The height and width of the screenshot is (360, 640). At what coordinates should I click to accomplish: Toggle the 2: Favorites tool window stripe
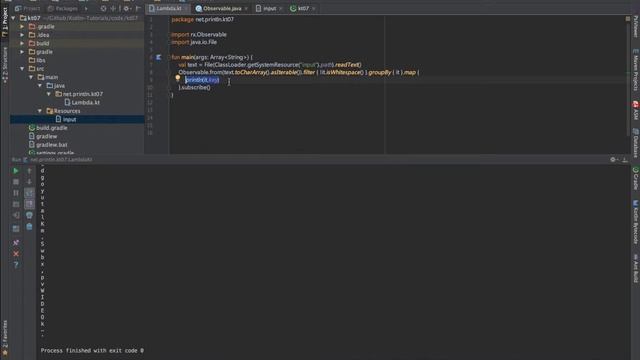(5, 337)
